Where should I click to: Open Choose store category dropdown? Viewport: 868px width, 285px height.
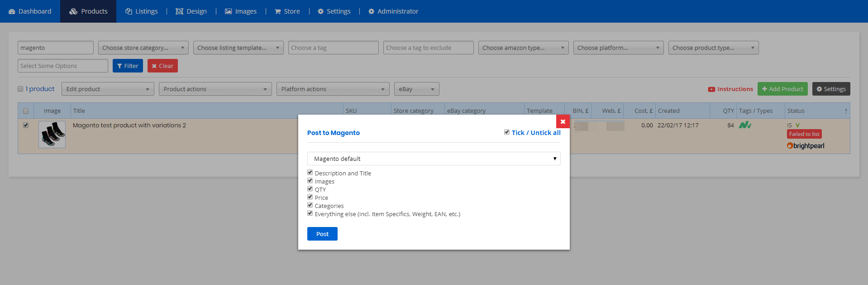point(143,48)
